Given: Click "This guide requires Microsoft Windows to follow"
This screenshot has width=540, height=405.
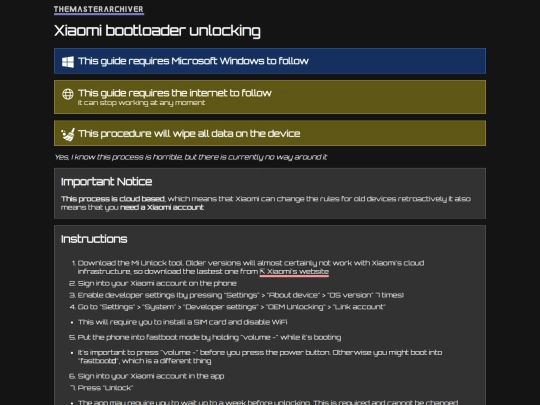Looking at the screenshot, I should click(193, 61).
